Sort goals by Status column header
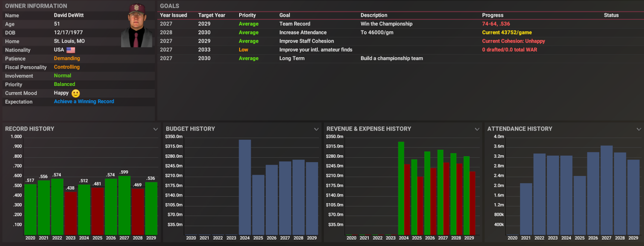The height and width of the screenshot is (246, 644). tap(611, 15)
